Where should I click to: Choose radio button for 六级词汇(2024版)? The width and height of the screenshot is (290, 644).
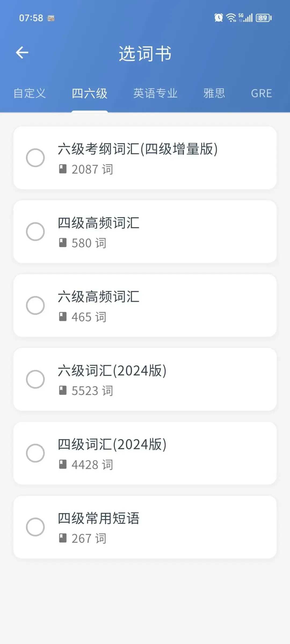35,379
